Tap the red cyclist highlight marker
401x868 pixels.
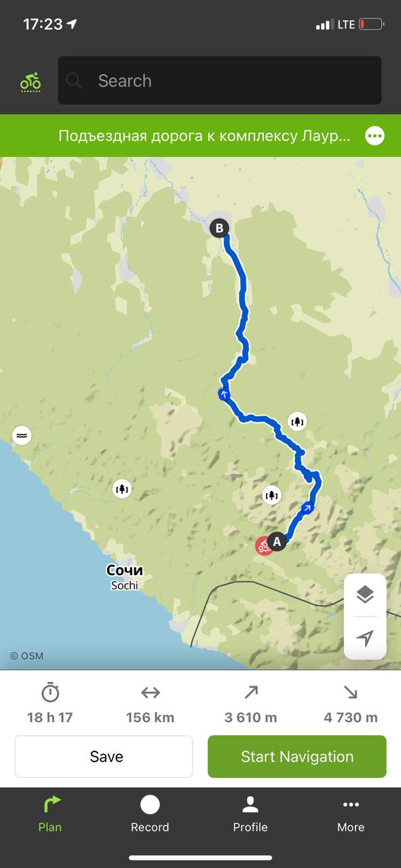pyautogui.click(x=263, y=545)
